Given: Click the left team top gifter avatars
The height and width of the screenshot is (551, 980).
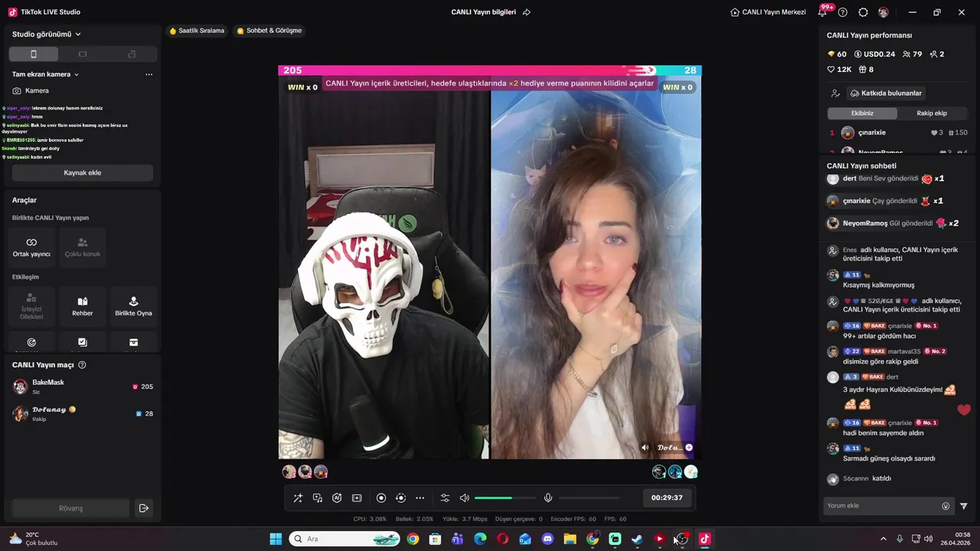Looking at the screenshot, I should tap(305, 472).
